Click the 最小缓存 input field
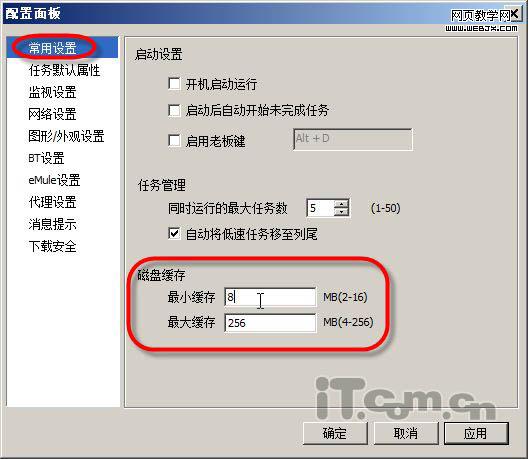Image resolution: width=528 pixels, height=459 pixels. click(x=270, y=297)
